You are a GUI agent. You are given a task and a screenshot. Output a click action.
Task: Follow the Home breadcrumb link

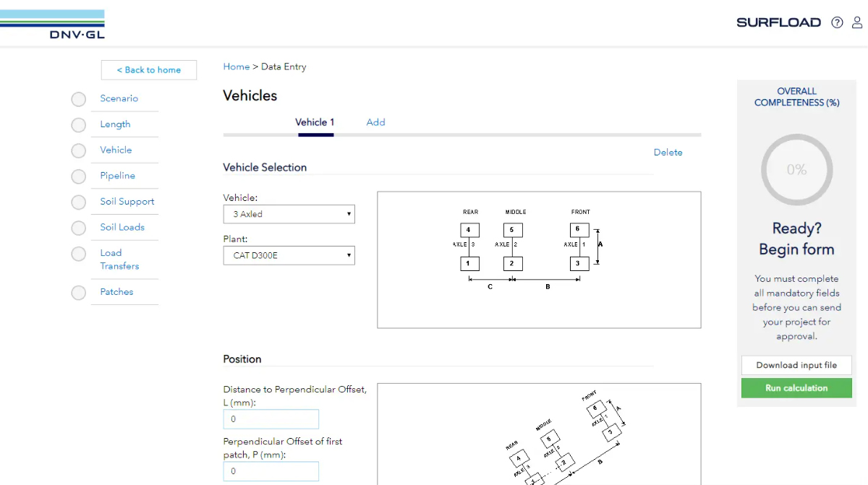[x=237, y=66]
